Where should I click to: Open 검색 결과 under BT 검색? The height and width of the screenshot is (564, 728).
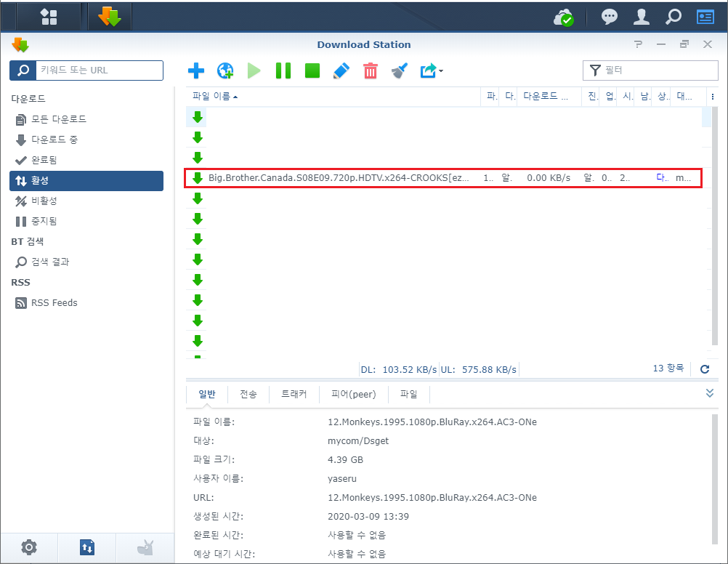(x=86, y=262)
